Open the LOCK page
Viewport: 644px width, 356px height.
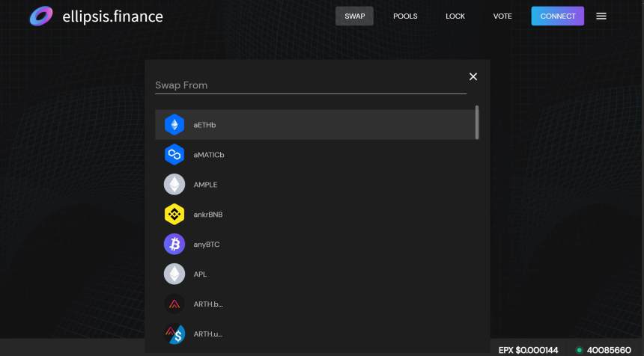point(455,16)
